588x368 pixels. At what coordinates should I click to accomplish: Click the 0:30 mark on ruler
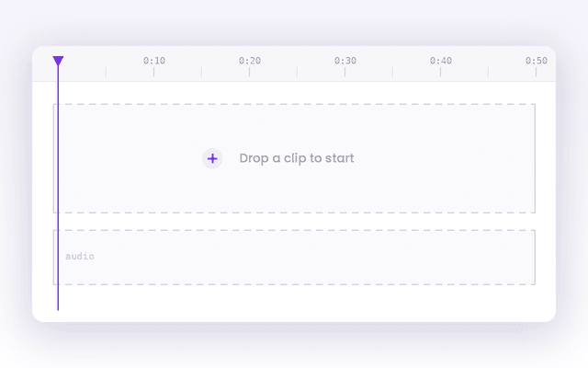(x=345, y=72)
